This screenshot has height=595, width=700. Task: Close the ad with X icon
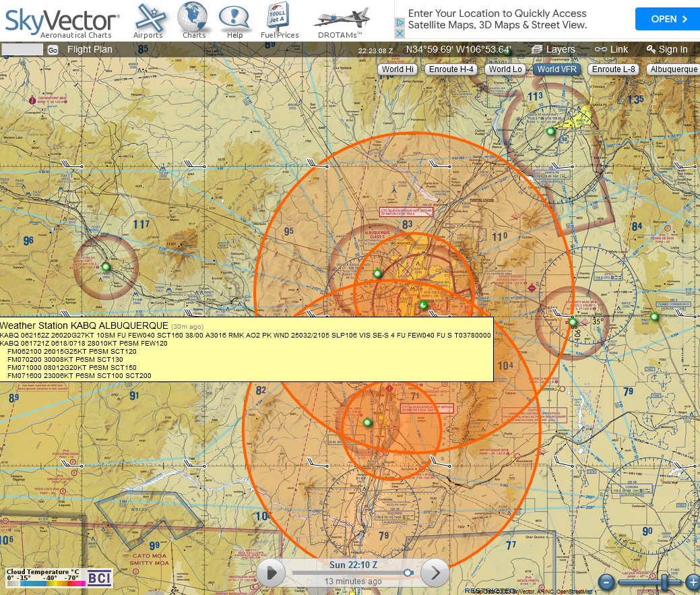pyautogui.click(x=400, y=34)
